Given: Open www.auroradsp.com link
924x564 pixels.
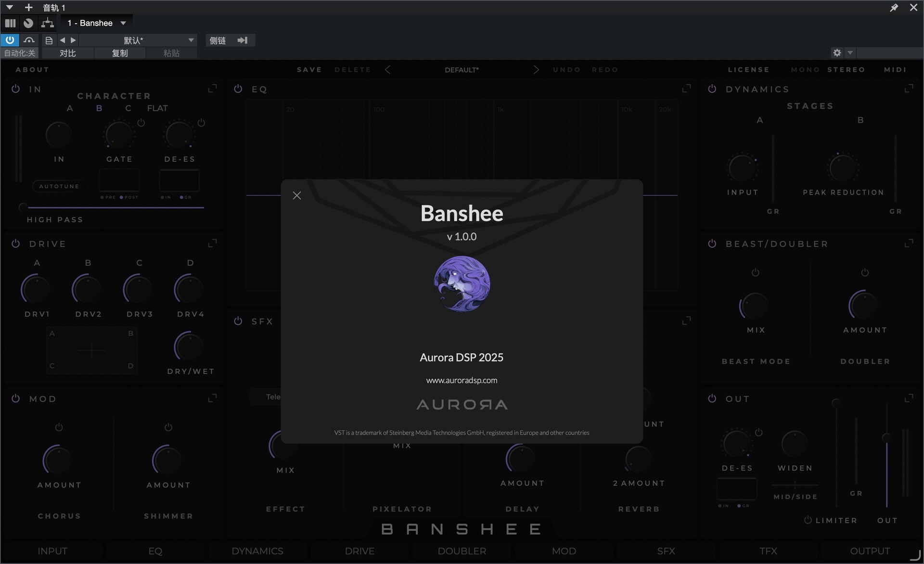Looking at the screenshot, I should point(462,380).
